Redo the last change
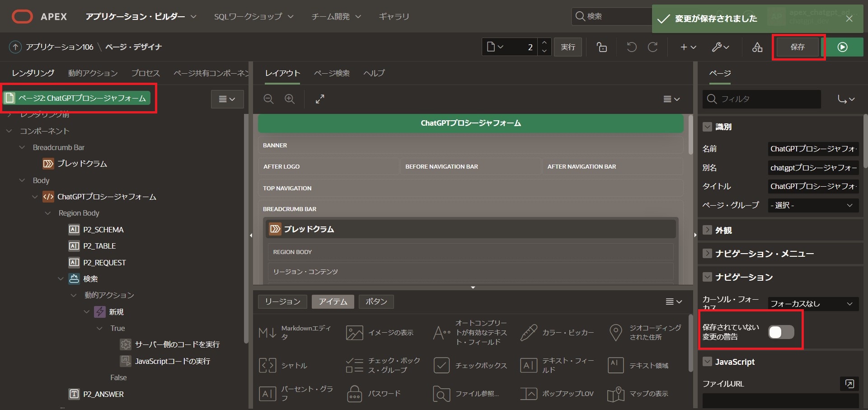Screen dimensions: 868x410 653,47
